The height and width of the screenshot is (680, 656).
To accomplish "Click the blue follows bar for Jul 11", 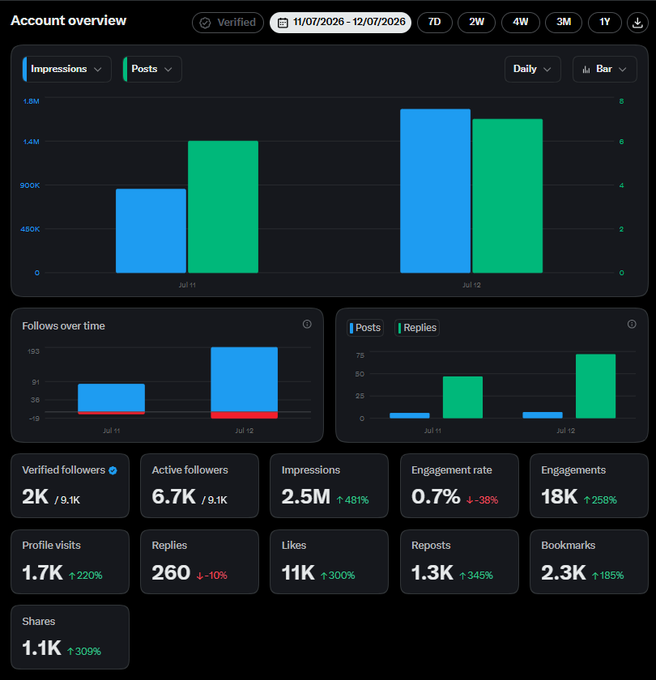I will pyautogui.click(x=111, y=397).
